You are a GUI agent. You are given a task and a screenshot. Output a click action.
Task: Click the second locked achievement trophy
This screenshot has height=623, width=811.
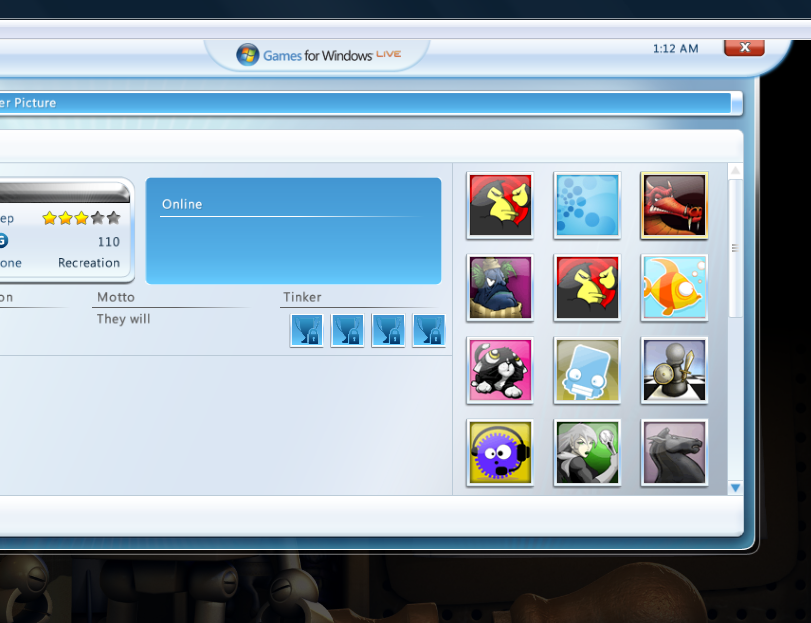click(347, 330)
